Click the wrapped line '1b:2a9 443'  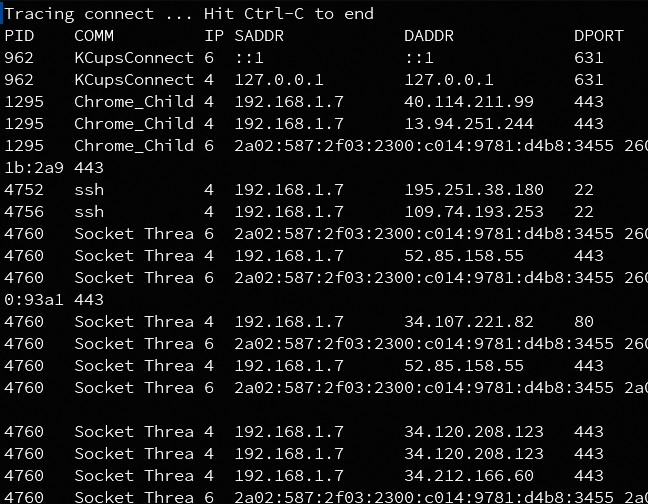pyautogui.click(x=54, y=168)
